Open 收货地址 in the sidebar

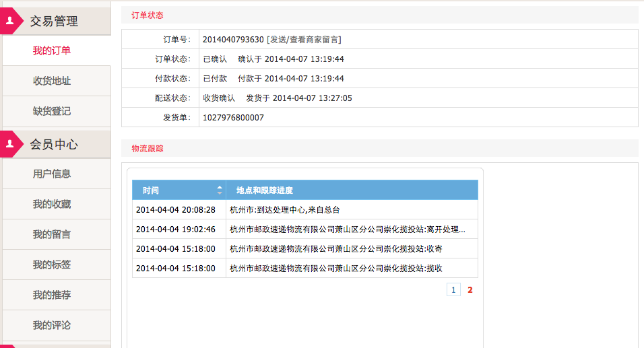52,81
